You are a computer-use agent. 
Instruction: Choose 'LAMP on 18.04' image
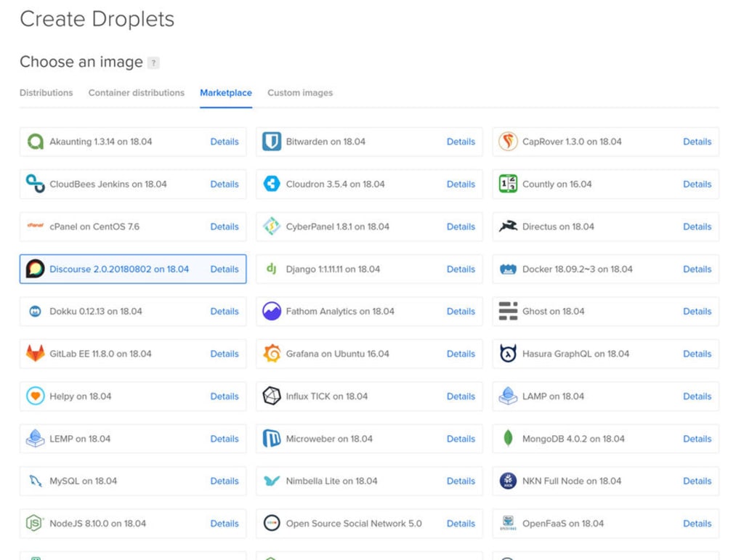pyautogui.click(x=605, y=396)
